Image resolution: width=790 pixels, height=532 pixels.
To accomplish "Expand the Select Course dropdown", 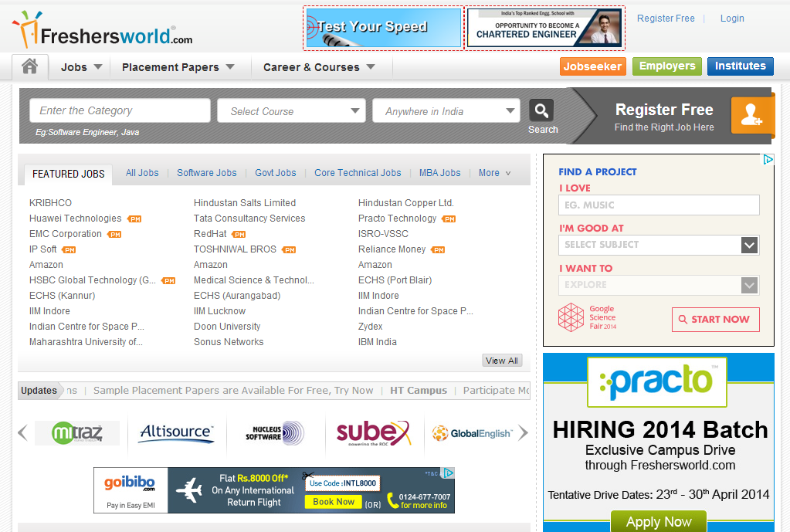I will tap(291, 111).
